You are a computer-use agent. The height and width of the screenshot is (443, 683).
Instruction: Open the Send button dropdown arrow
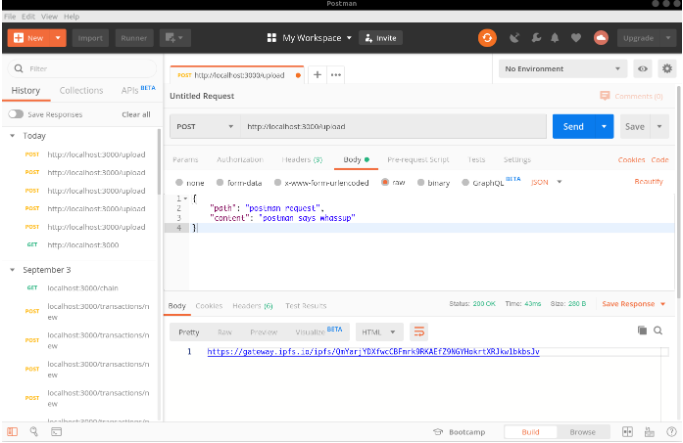click(604, 126)
